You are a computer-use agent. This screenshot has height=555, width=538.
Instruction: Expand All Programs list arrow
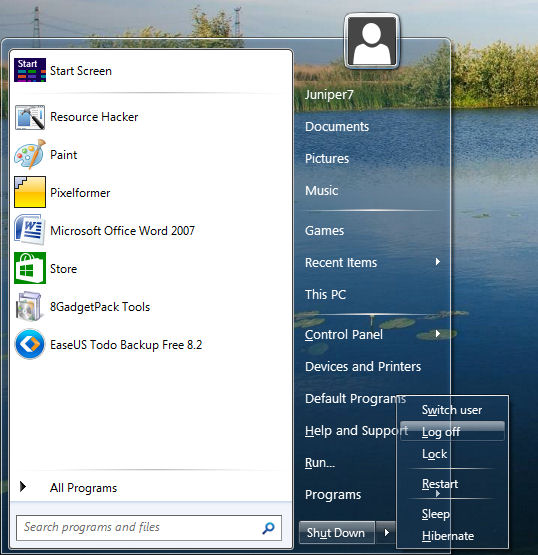tap(23, 487)
